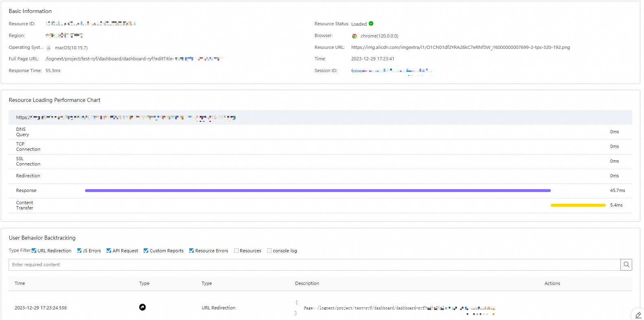Click the blurred Region value
The height and width of the screenshot is (320, 644).
click(64, 35)
